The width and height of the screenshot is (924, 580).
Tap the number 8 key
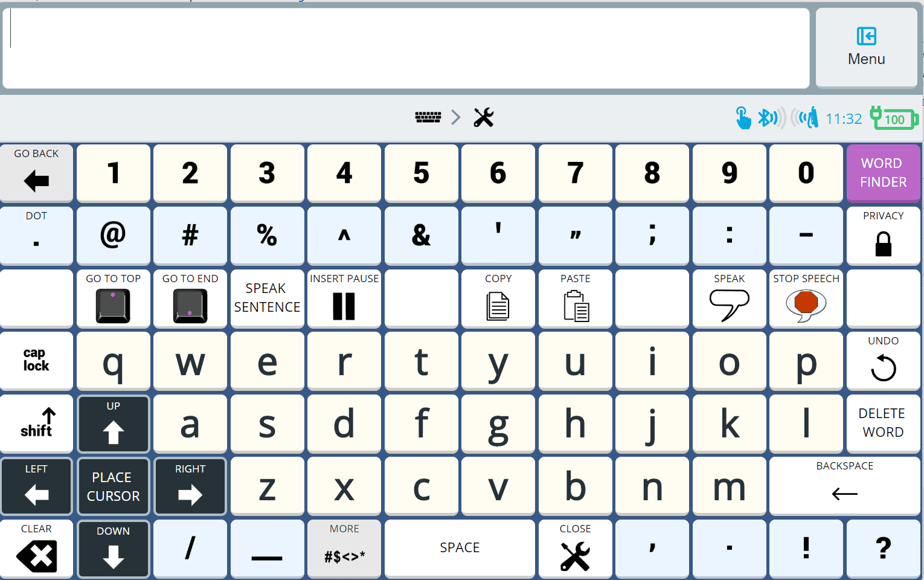(652, 173)
